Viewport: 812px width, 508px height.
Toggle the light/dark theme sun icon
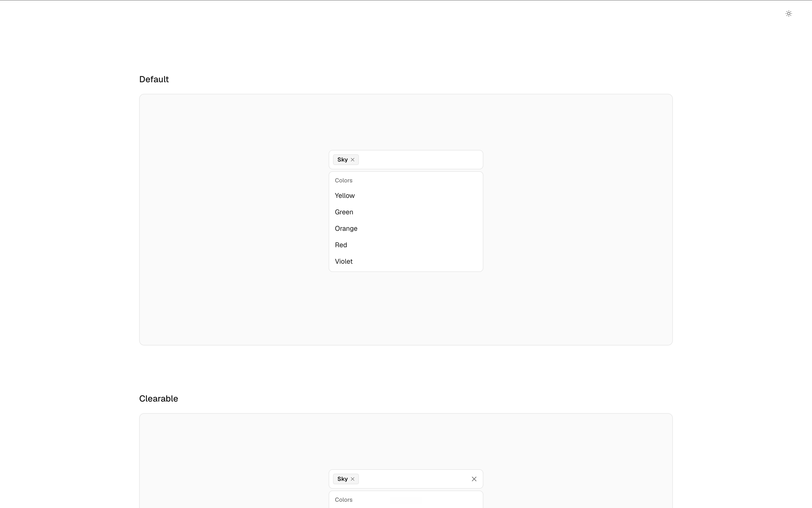[789, 14]
